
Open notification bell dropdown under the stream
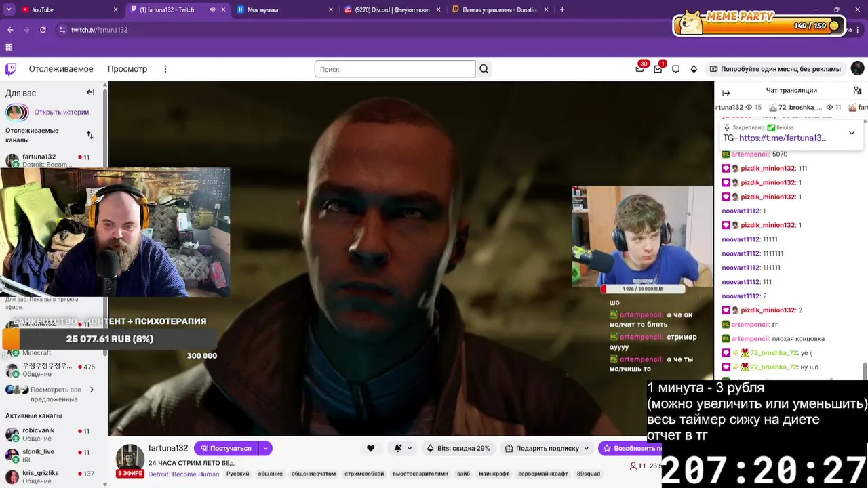coord(403,448)
